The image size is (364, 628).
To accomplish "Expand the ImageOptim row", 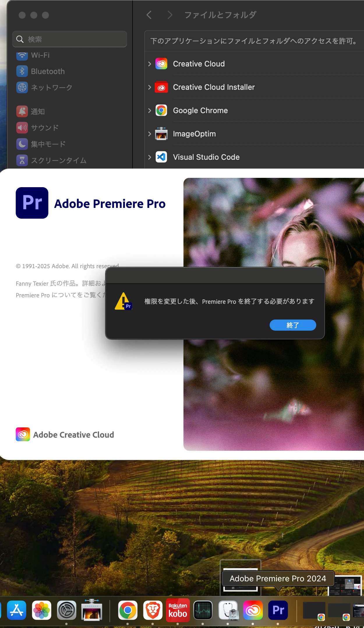I will tap(149, 134).
